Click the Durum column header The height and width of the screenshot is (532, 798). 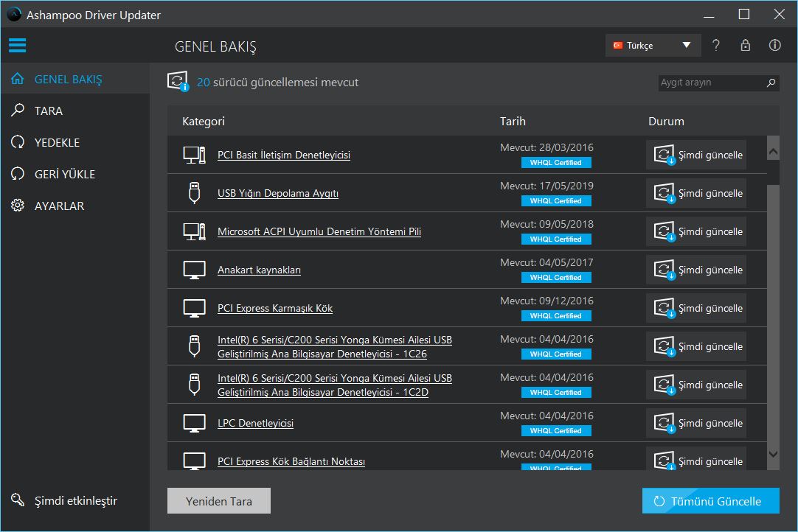coord(666,121)
